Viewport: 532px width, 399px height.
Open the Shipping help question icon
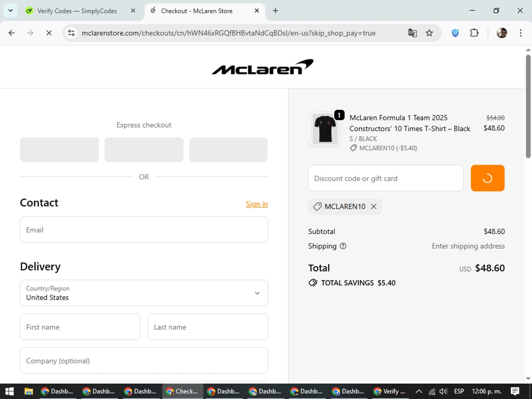pos(343,246)
